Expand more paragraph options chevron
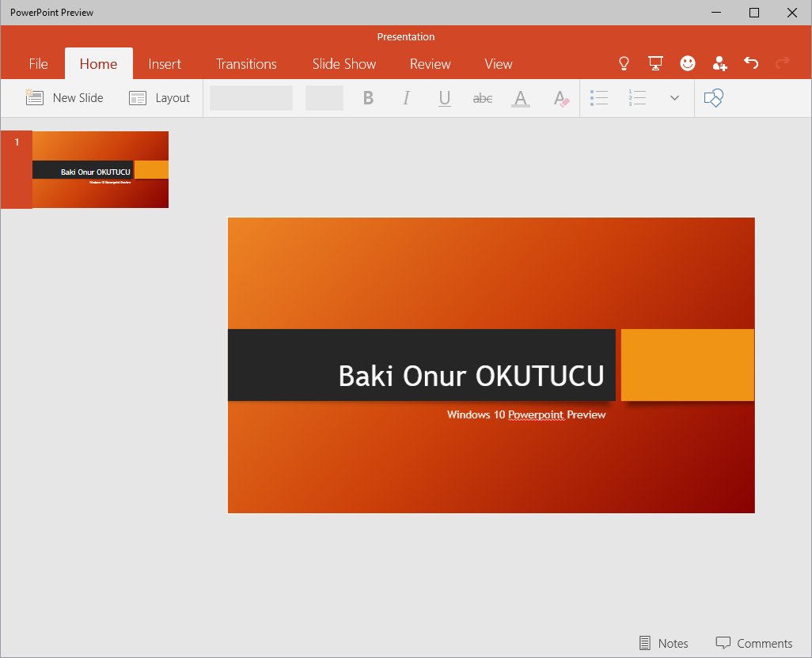 [x=674, y=98]
